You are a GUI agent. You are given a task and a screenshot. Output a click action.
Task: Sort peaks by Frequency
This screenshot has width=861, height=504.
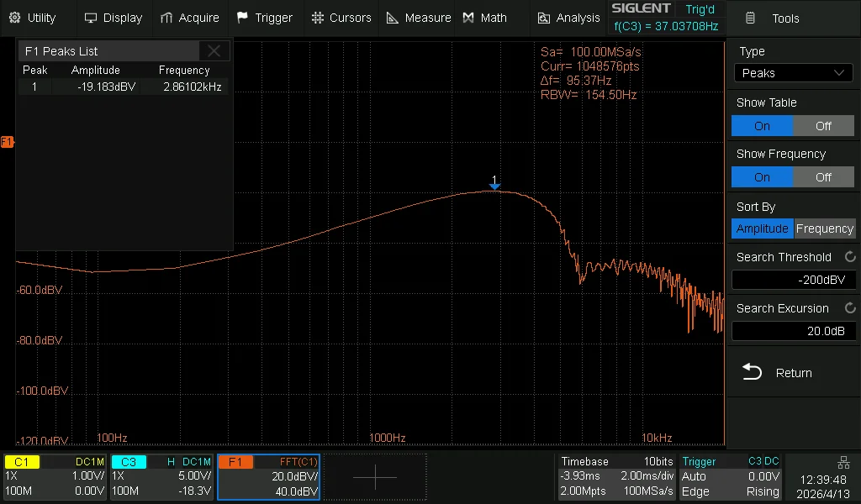824,228
